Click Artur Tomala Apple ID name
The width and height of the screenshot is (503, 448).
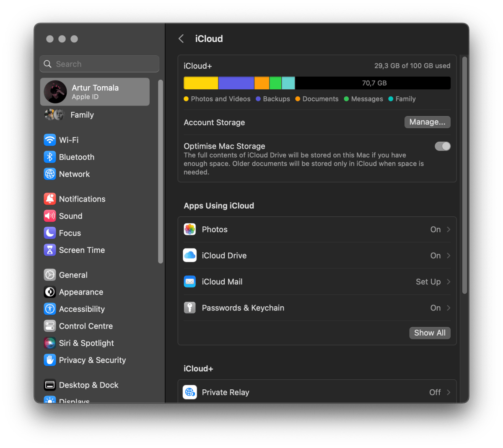(95, 88)
